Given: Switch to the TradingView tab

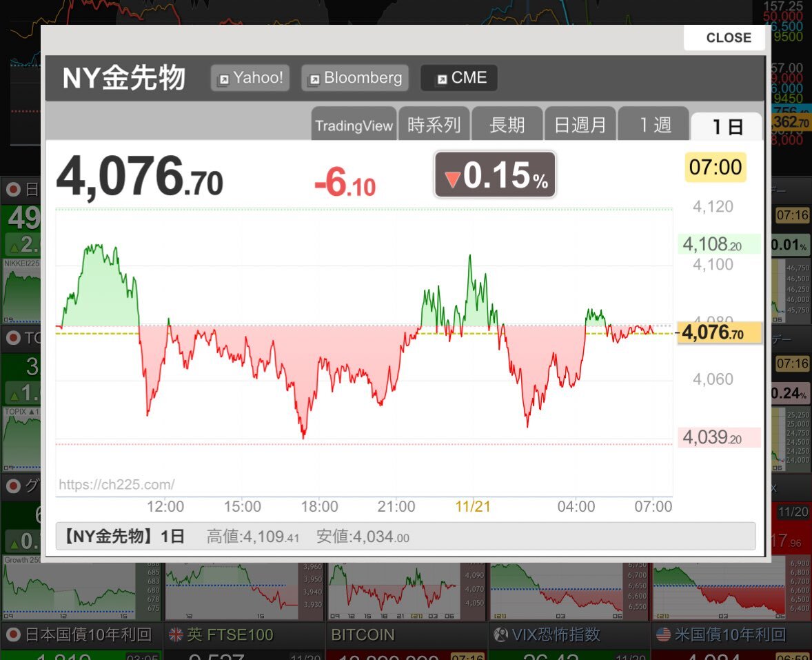Looking at the screenshot, I should pos(354,125).
